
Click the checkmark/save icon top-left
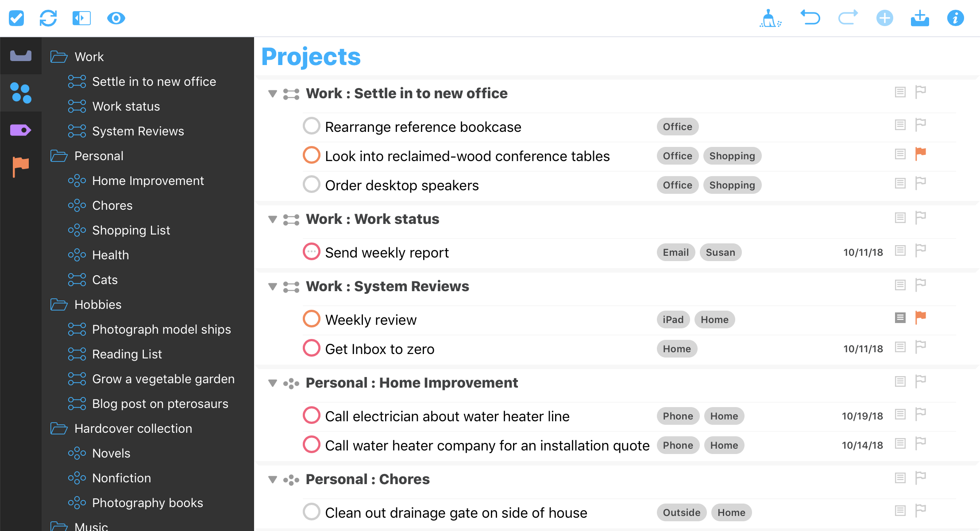pos(17,18)
